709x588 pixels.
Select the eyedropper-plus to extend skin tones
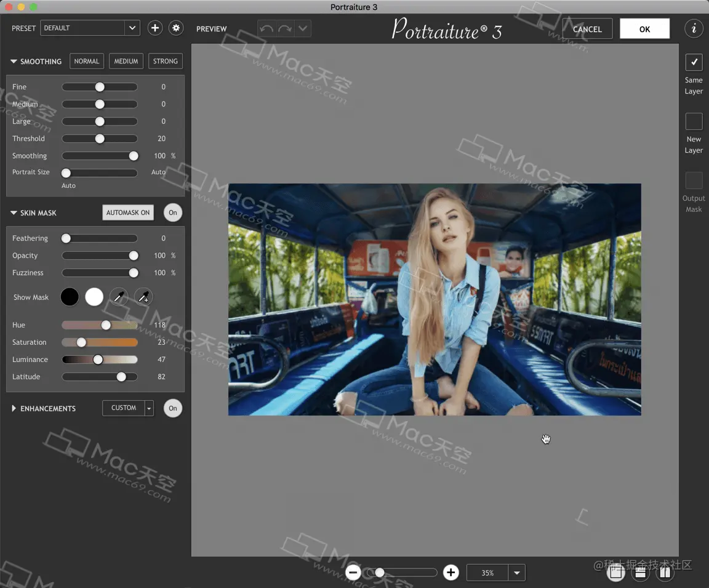tap(143, 297)
